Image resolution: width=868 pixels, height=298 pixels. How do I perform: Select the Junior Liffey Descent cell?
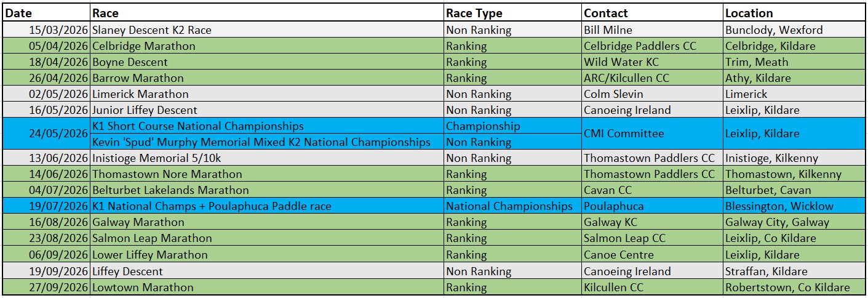tap(268, 110)
